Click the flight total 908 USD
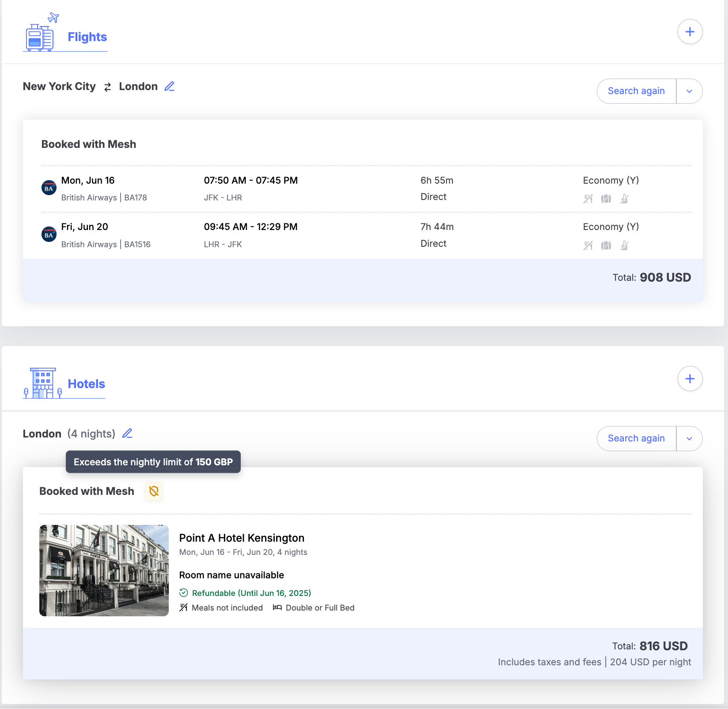 (x=665, y=277)
